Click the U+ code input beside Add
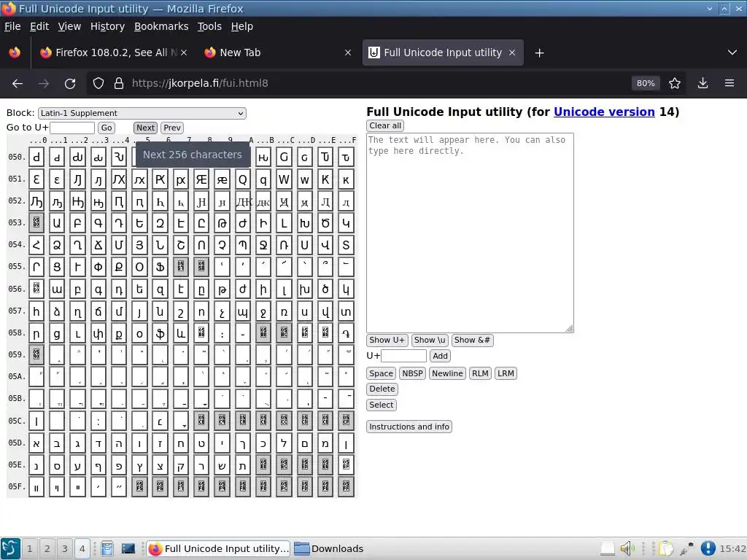Screen dimensions: 747x560 click(x=403, y=356)
